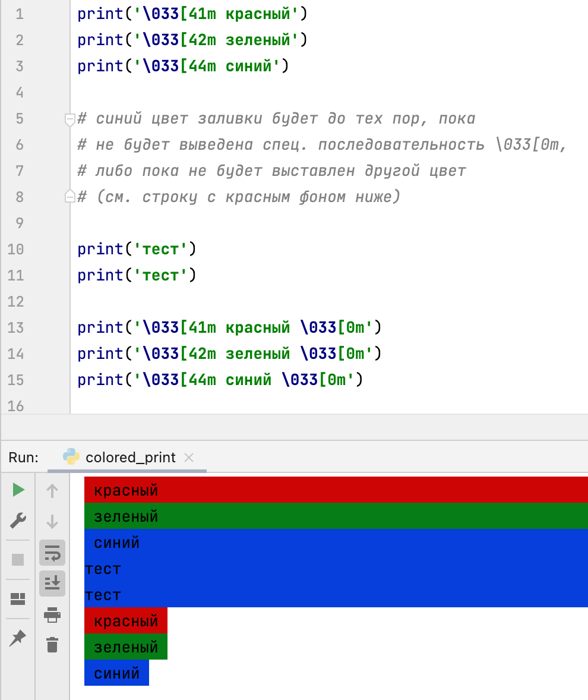
Task: Click line 14 code with 'зеленый \033[0m'
Action: point(229,354)
